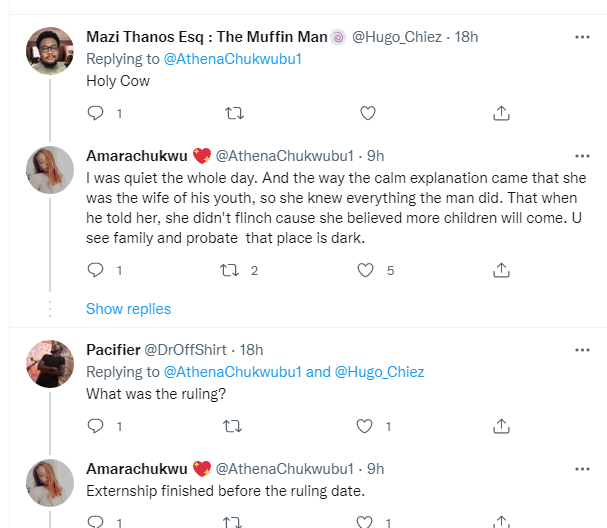Open more options on the "Externship finished" tweet

[581, 467]
